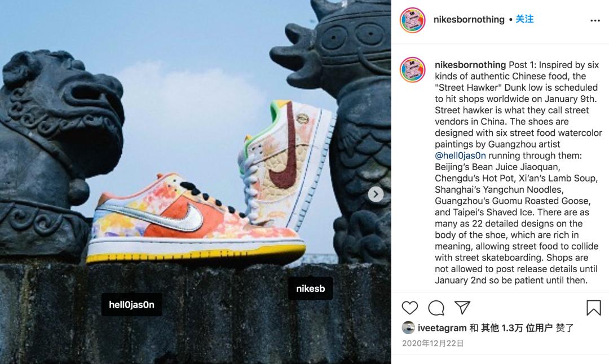Share the post with paper plane icon

(462, 307)
